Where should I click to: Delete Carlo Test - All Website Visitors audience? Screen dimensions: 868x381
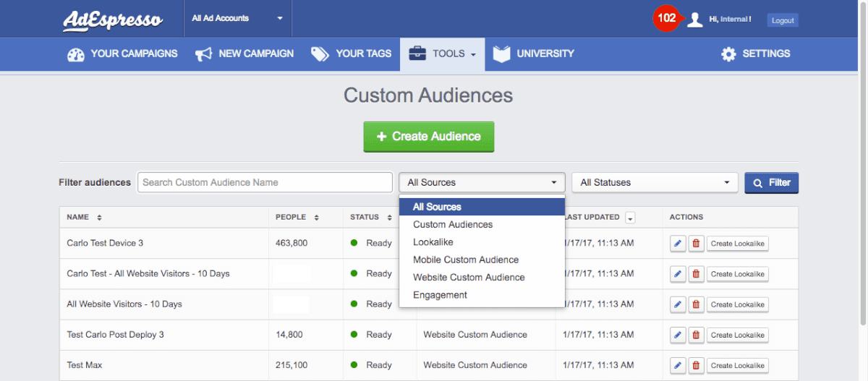696,274
